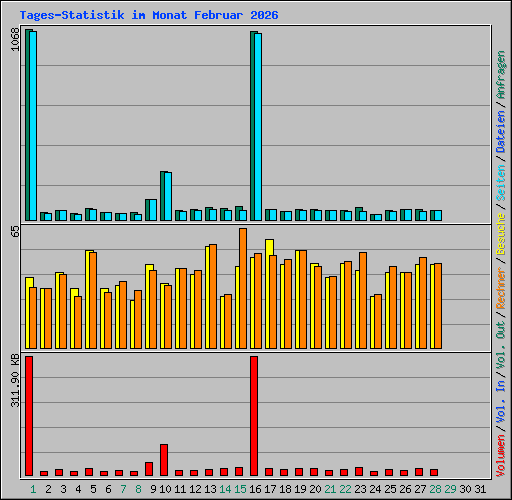Image resolution: width=512 pixels, height=500 pixels.
Task: Select the orange bar for day 28
Action: (438, 306)
